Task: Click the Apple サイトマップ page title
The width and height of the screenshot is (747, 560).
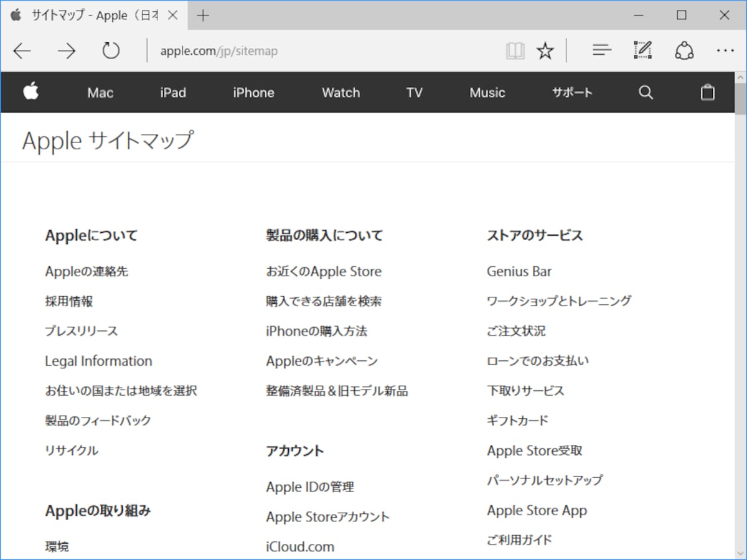Action: tap(108, 141)
